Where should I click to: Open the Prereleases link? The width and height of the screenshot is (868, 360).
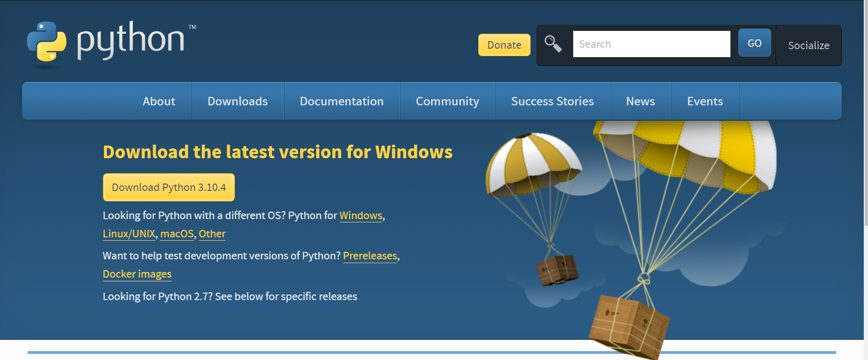pyautogui.click(x=370, y=256)
